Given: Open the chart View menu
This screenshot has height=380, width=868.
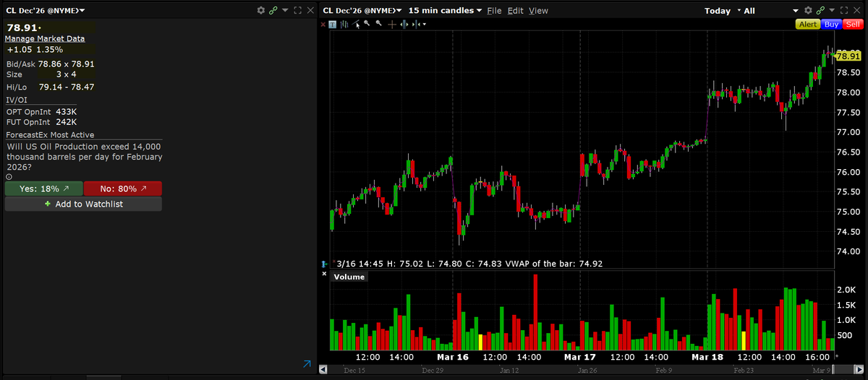Looking at the screenshot, I should 538,11.
